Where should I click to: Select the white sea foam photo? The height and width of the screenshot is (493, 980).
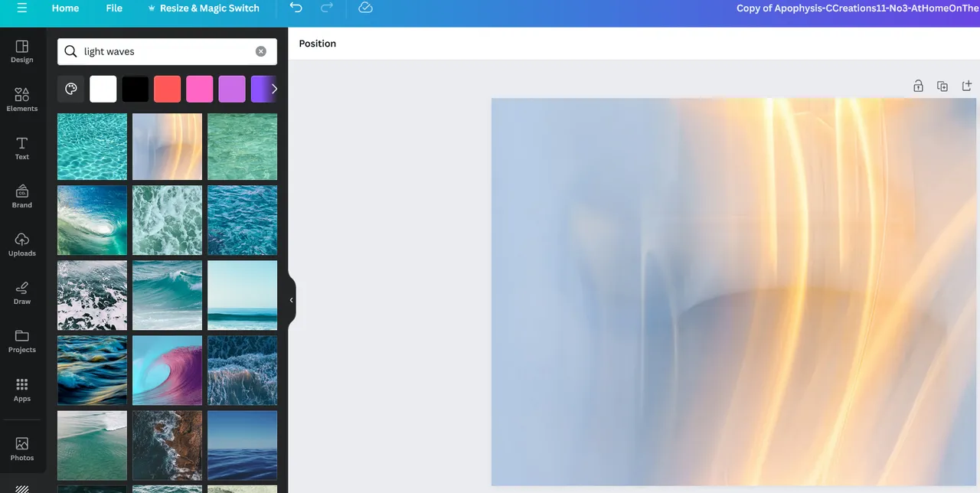[x=168, y=220]
